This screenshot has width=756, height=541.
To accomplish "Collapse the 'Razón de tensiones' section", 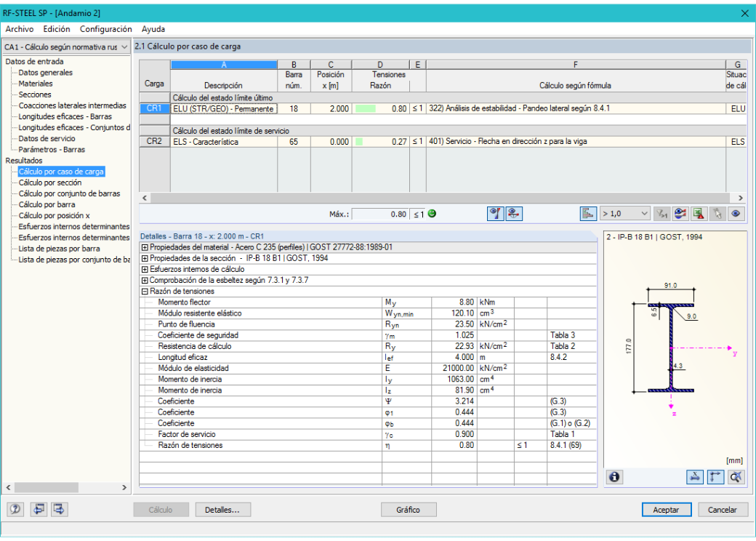I will point(145,292).
